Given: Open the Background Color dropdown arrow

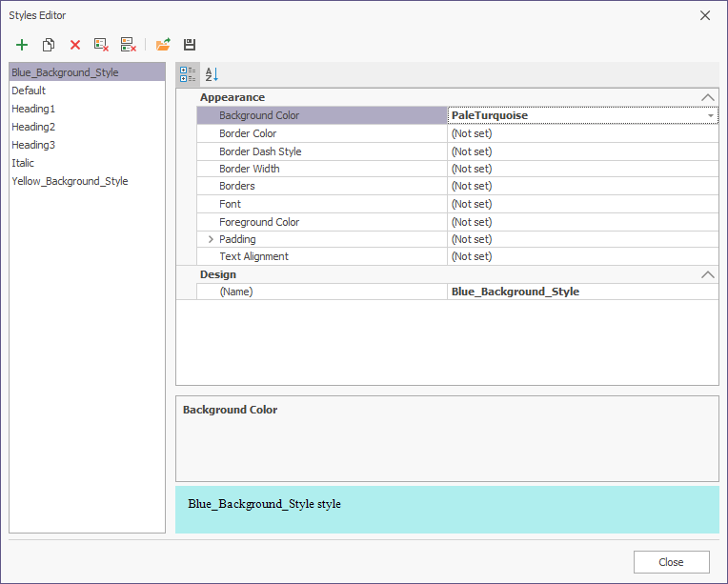Looking at the screenshot, I should point(711,115).
